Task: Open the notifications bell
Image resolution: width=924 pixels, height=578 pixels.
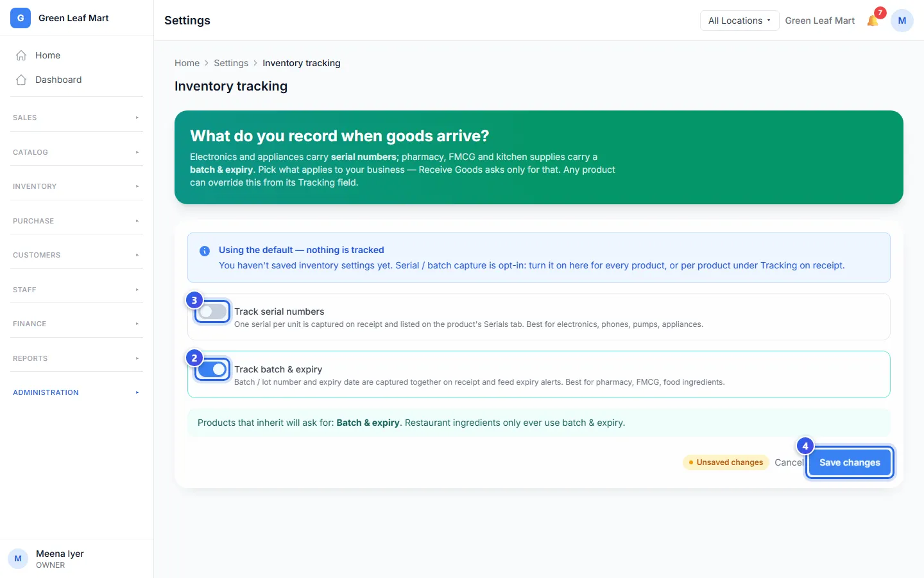Action: [873, 21]
